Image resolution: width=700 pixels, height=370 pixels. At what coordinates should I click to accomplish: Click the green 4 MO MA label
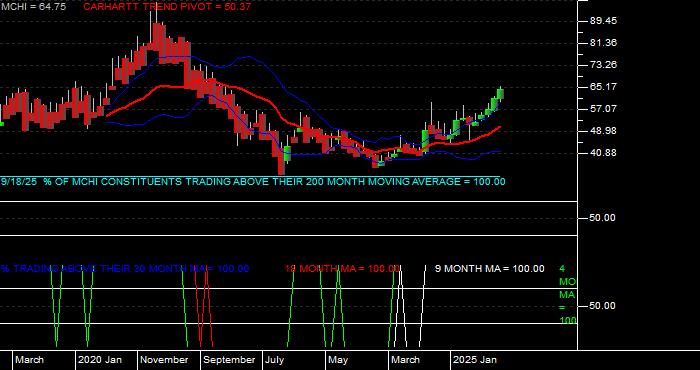(568, 295)
